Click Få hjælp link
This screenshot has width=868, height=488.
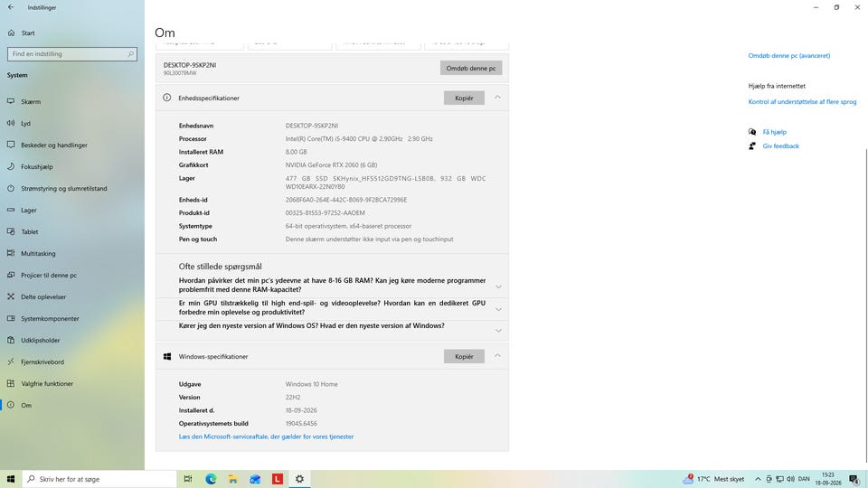[x=775, y=132]
